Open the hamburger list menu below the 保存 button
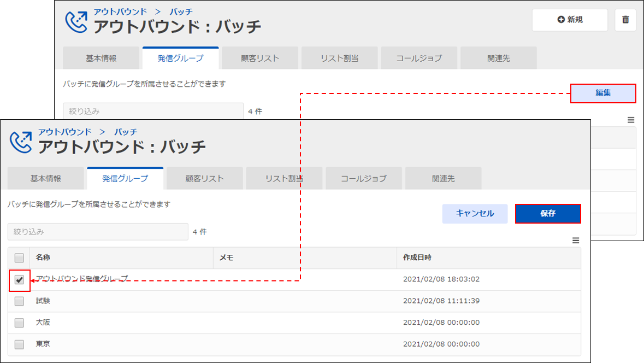The height and width of the screenshot is (363, 644). [575, 241]
